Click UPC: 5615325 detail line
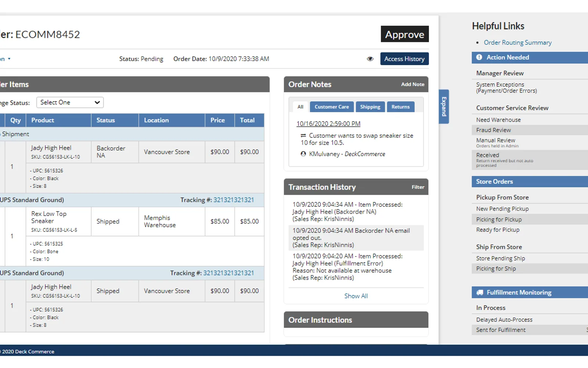 (46, 244)
